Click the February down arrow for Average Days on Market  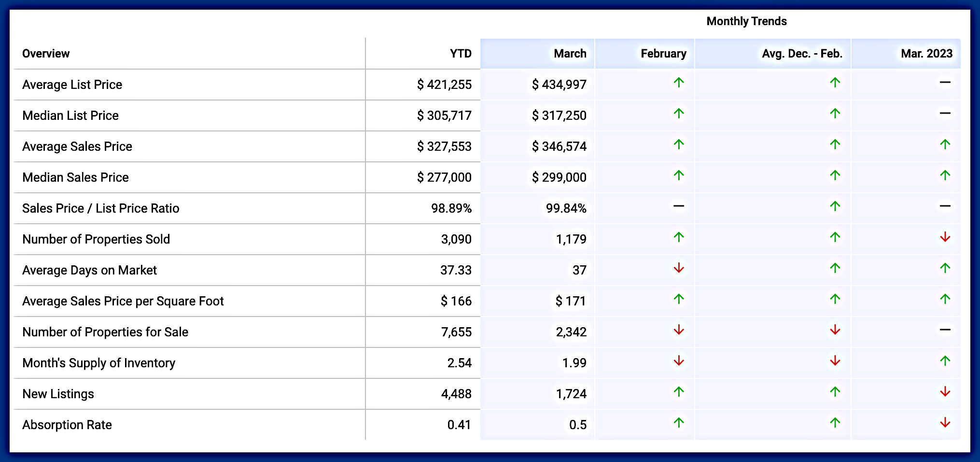pos(679,268)
